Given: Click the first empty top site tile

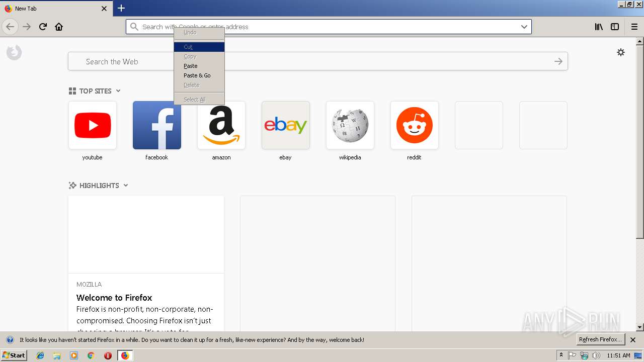Looking at the screenshot, I should pos(479,125).
